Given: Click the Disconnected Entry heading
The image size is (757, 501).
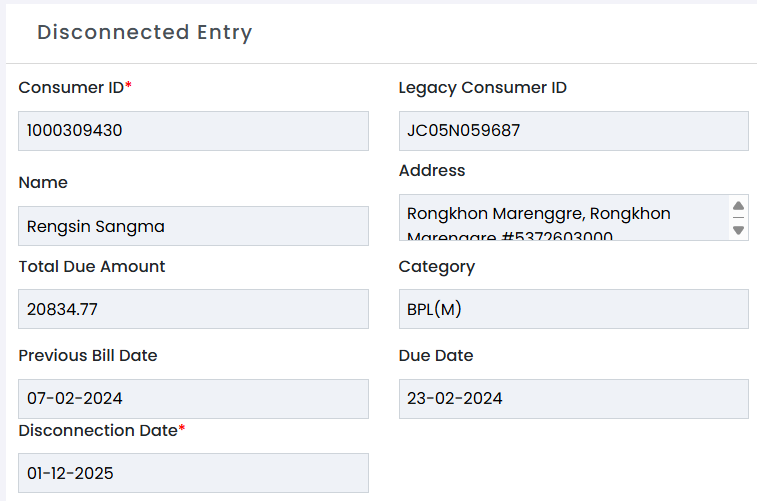Looking at the screenshot, I should tap(145, 32).
